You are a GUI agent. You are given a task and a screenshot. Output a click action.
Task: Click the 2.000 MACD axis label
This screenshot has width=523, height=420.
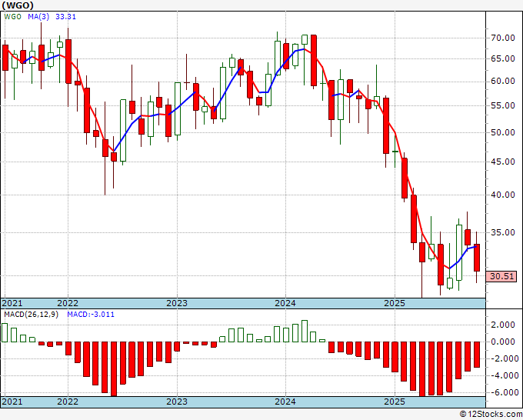tap(503, 325)
